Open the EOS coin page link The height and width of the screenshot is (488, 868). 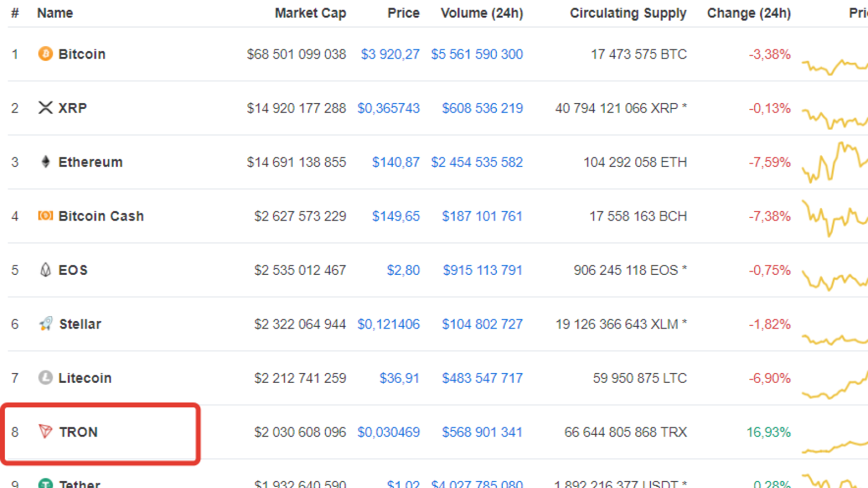[x=73, y=270]
